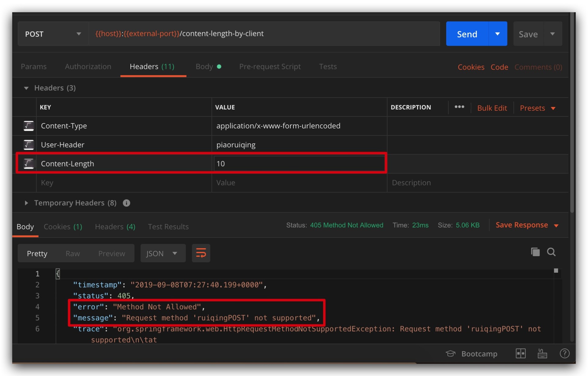Click the empty Value input field
Screen dimensions: 588x376
(299, 183)
